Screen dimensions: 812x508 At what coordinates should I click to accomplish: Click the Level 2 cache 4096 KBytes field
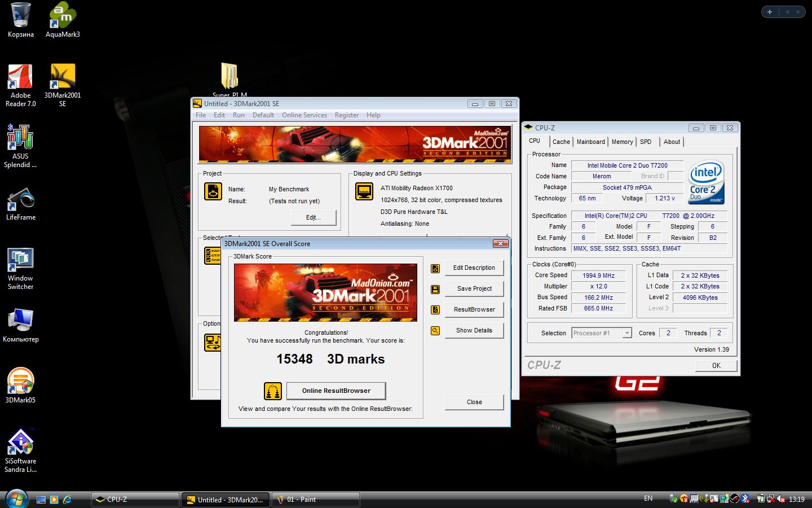700,297
